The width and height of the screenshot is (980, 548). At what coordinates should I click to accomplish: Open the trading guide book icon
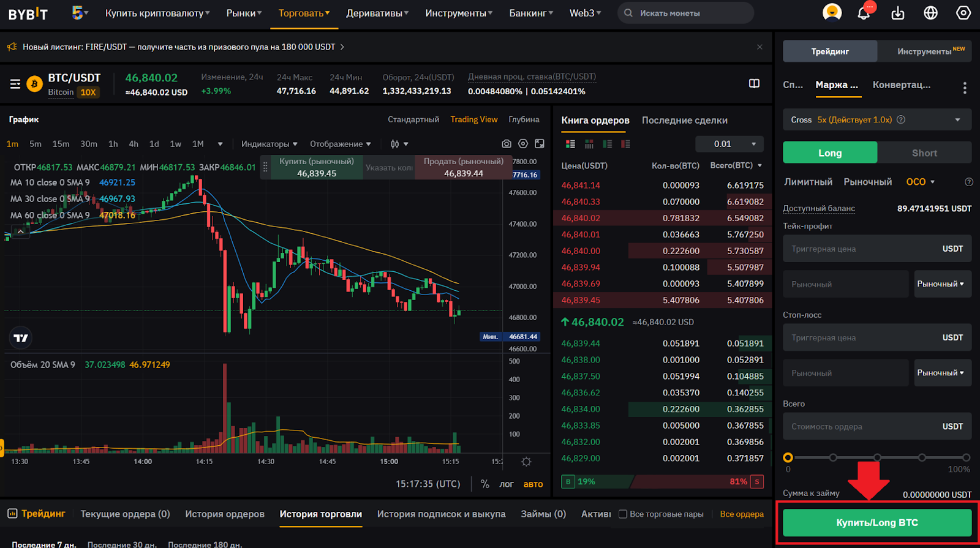coord(754,83)
